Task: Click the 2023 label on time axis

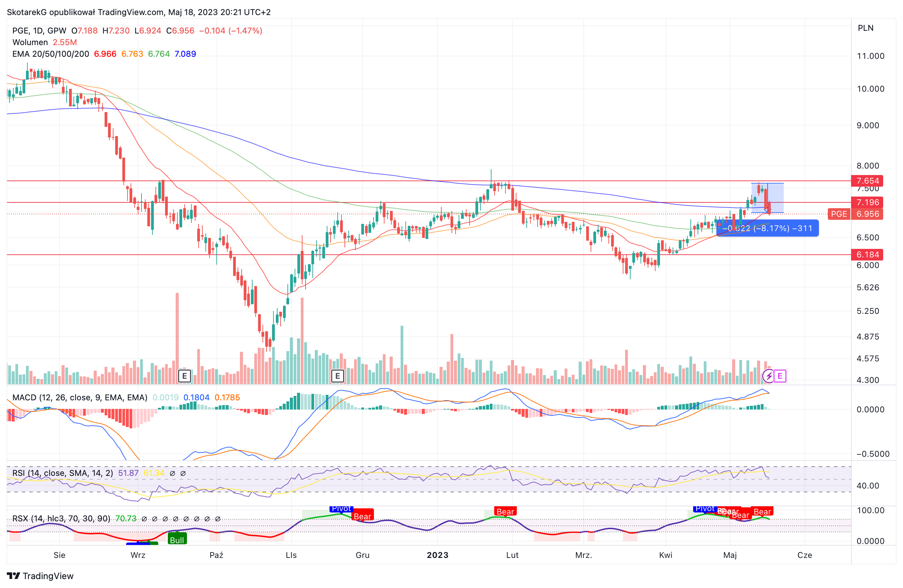Action: click(437, 555)
